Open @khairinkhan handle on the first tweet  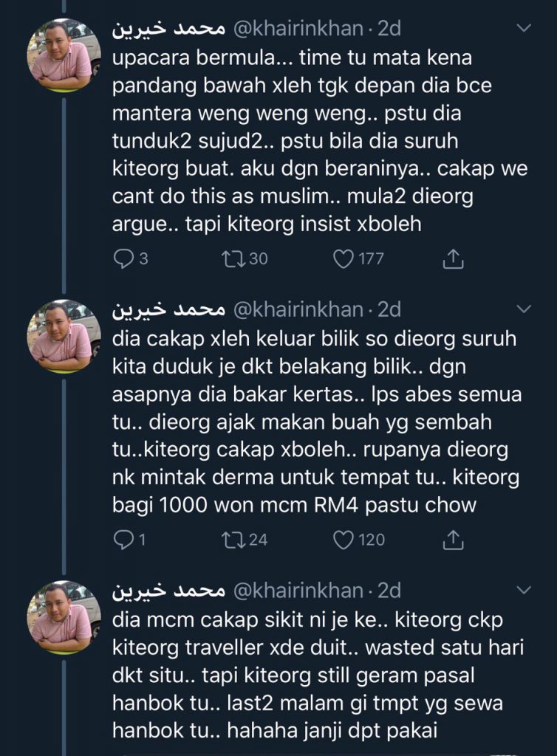click(x=298, y=29)
